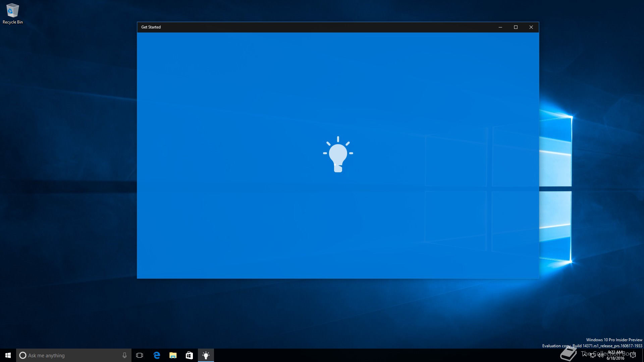This screenshot has width=644, height=362.
Task: Open File Explorer from the taskbar
Action: pos(173,355)
